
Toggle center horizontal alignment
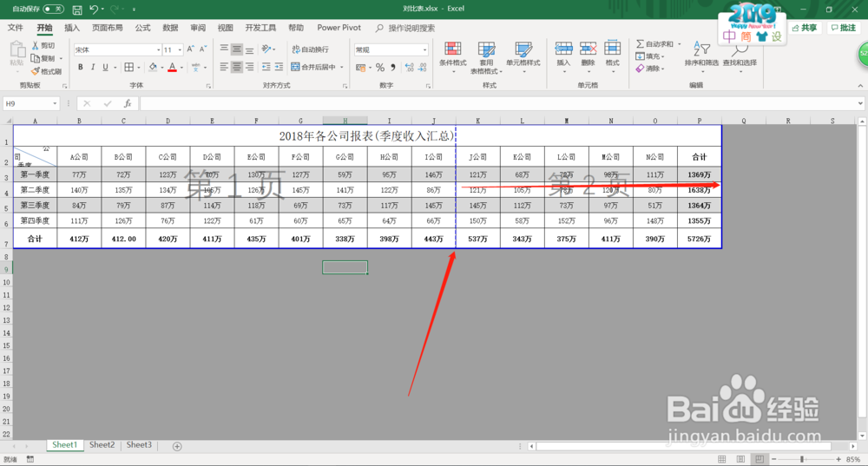(237, 67)
